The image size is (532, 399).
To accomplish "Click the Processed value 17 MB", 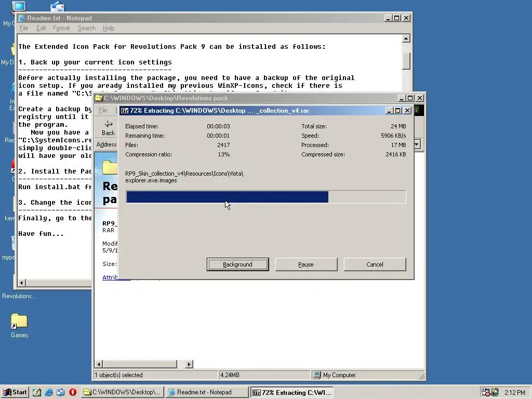I will (x=398, y=145).
